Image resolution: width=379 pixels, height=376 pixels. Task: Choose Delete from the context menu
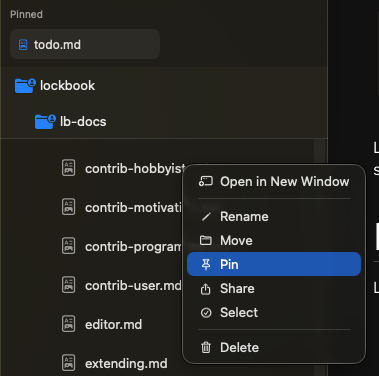(x=274, y=348)
